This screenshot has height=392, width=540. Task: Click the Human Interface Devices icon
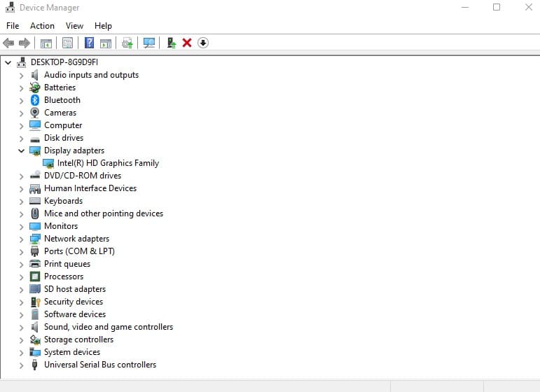pyautogui.click(x=35, y=188)
